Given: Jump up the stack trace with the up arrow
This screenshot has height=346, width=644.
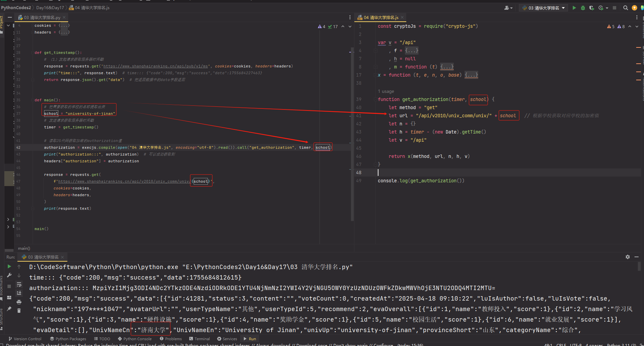Looking at the screenshot, I should (19, 267).
